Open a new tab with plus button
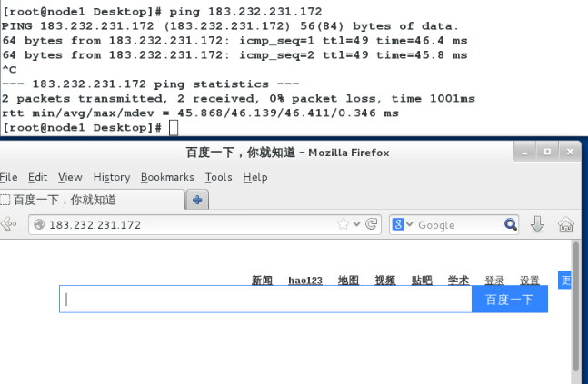The width and height of the screenshot is (588, 384). point(197,200)
